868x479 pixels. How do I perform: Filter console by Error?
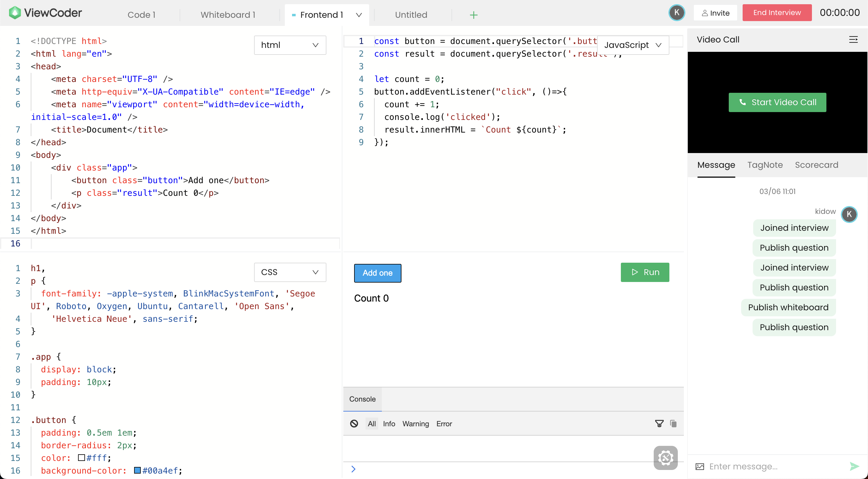pyautogui.click(x=444, y=424)
